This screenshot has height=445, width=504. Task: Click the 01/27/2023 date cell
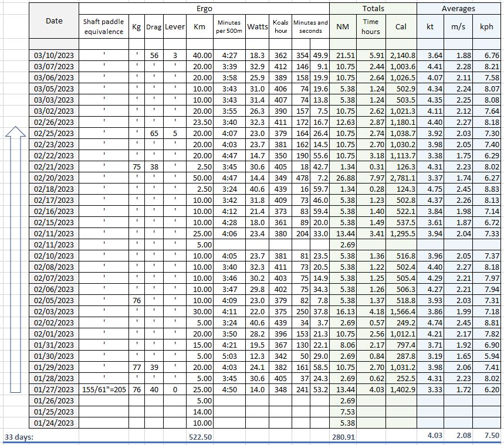tap(53, 389)
